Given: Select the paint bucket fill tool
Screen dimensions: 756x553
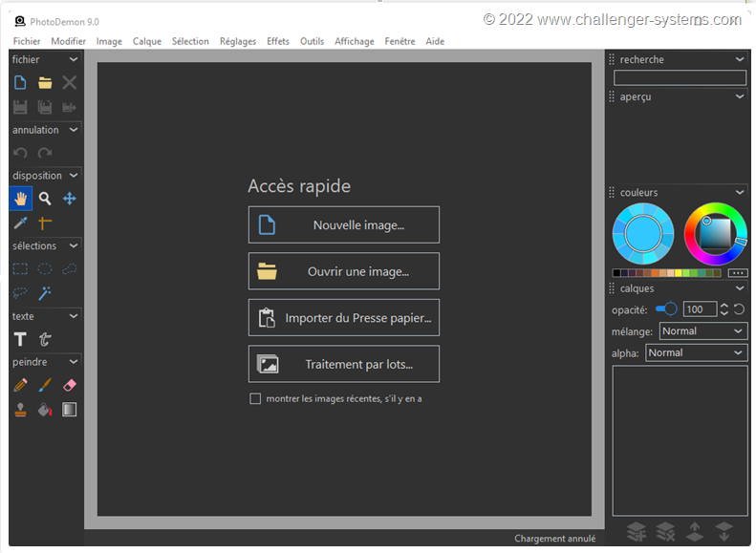Looking at the screenshot, I should pyautogui.click(x=45, y=410).
